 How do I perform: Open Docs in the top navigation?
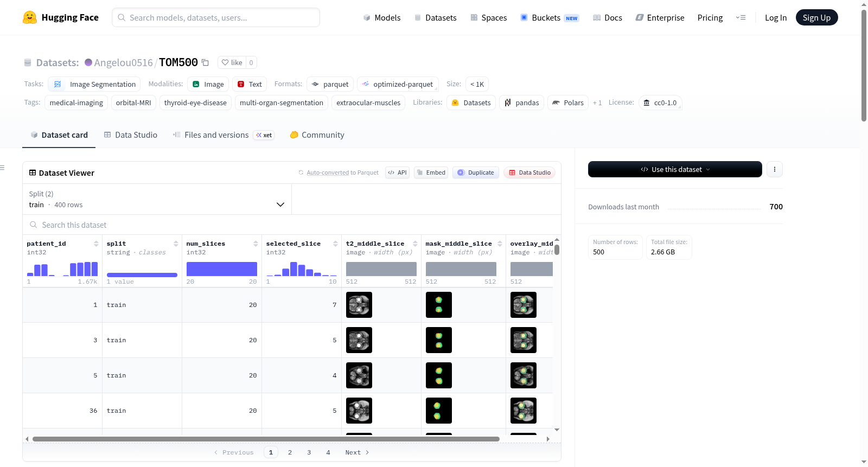click(x=608, y=18)
